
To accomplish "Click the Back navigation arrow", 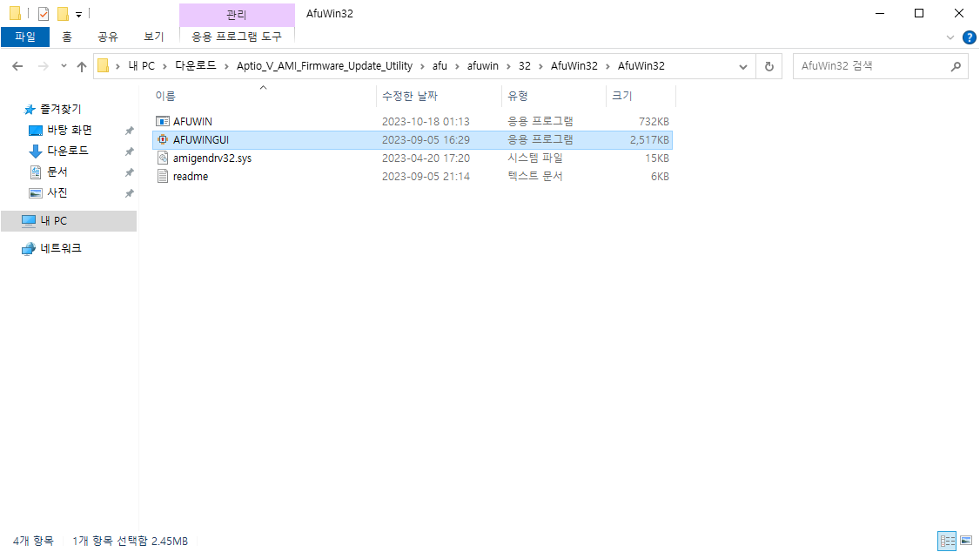I will [x=17, y=66].
